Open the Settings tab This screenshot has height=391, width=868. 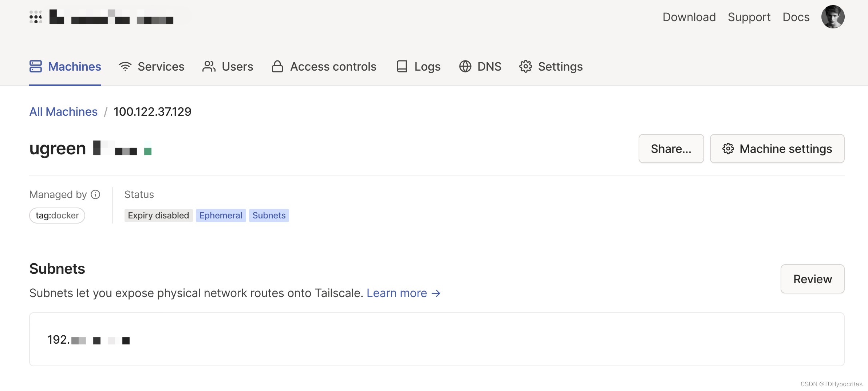click(551, 66)
